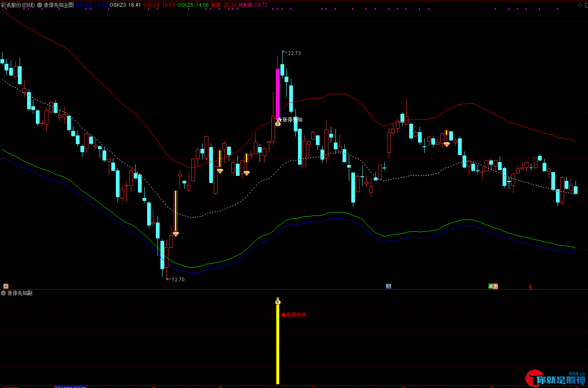This screenshot has width=588, height=388.
Task: Click the GSKZ5: 14.06 value
Action: pos(193,5)
